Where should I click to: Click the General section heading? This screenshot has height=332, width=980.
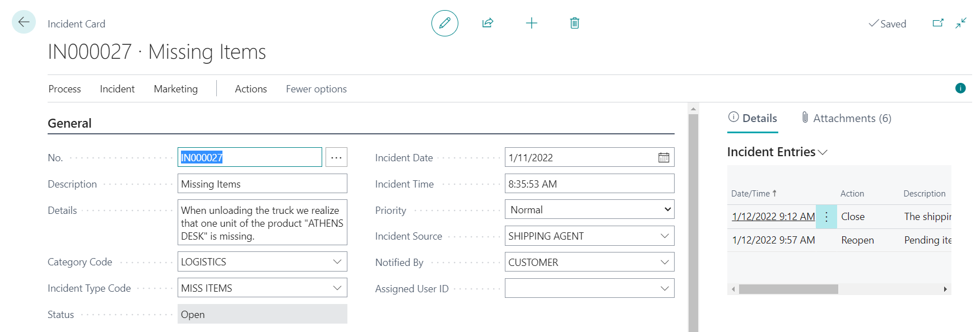(69, 123)
